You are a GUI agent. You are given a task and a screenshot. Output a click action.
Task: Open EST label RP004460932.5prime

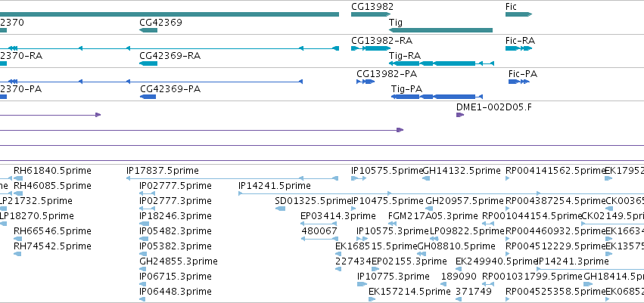556,231
